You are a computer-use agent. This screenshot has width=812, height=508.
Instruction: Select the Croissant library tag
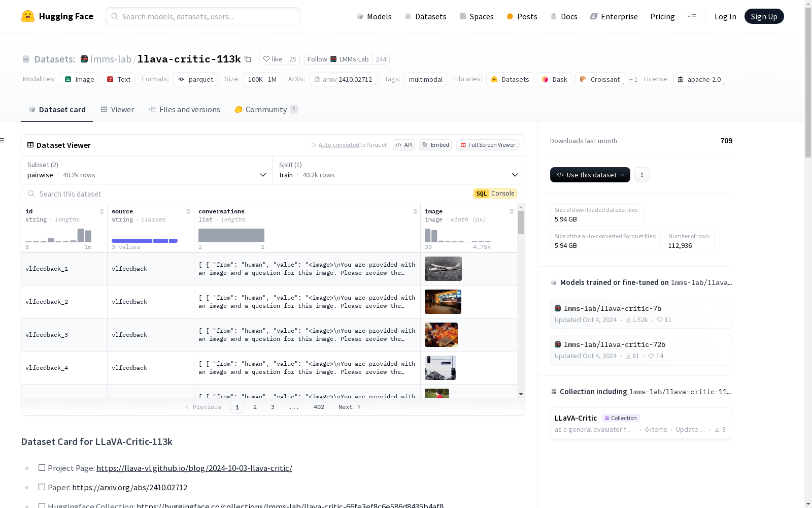coord(600,79)
